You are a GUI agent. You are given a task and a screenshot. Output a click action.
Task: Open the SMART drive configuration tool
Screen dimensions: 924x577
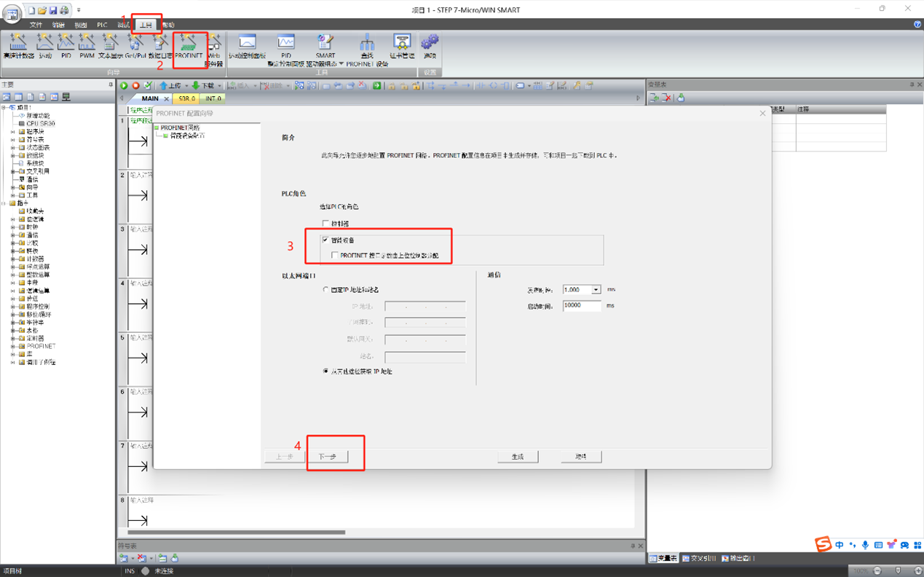325,50
